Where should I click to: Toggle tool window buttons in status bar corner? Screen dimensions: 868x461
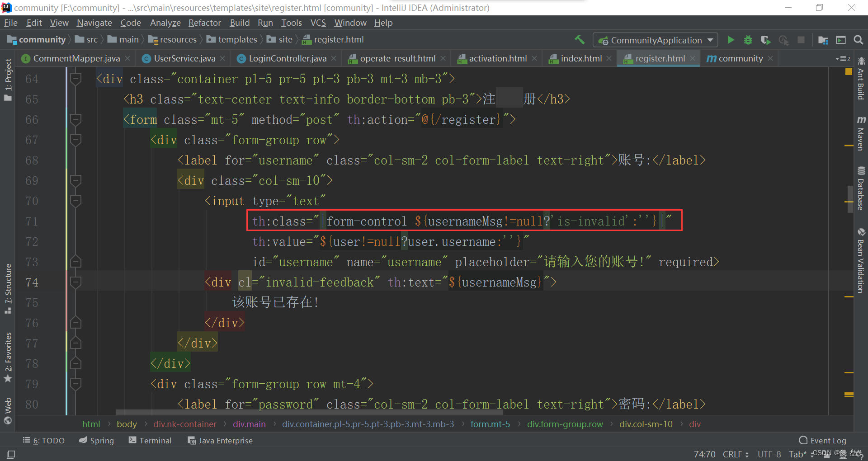tap(11, 454)
